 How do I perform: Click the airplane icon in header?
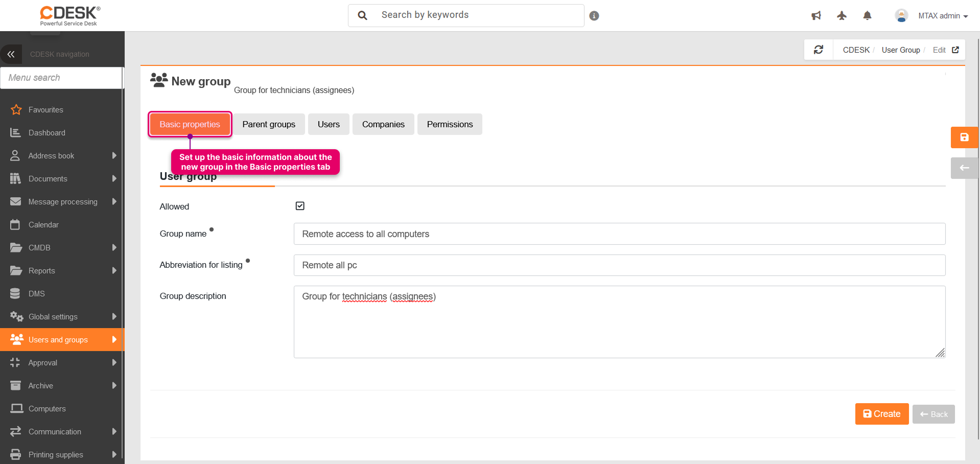pyautogui.click(x=842, y=16)
